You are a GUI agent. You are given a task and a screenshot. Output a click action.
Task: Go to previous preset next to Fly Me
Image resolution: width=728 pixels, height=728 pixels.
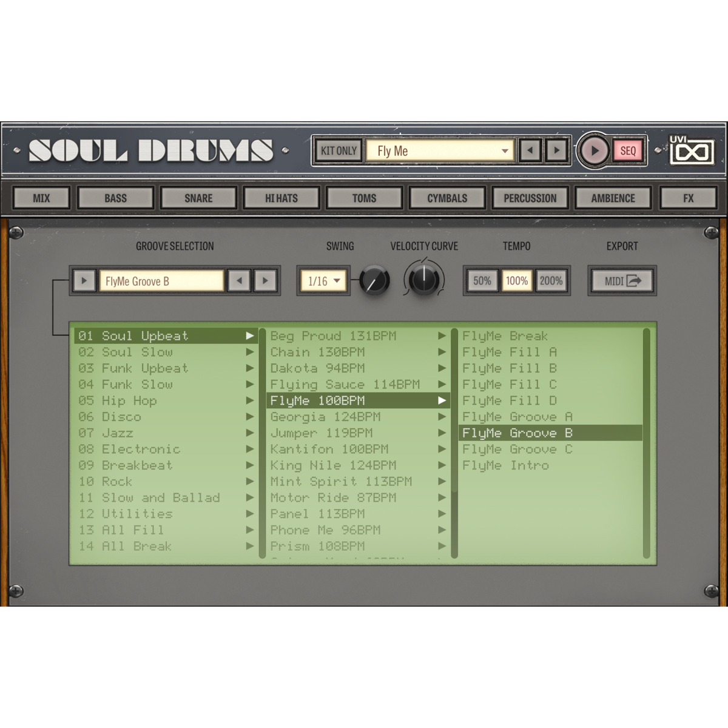click(530, 150)
